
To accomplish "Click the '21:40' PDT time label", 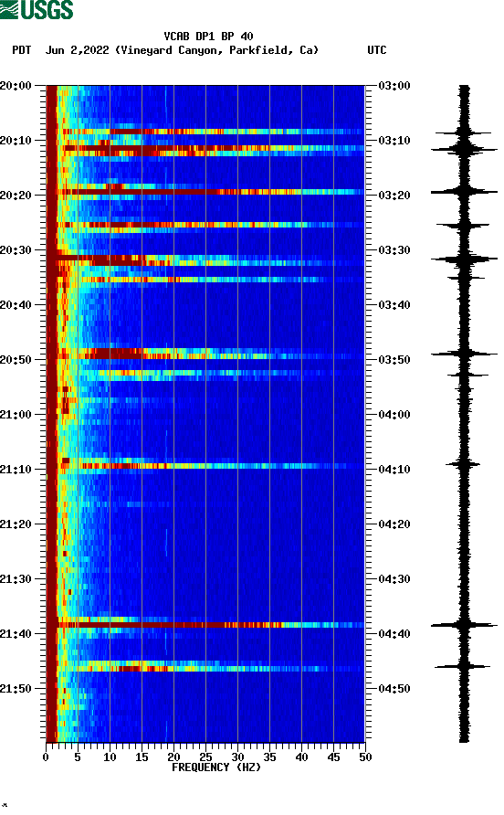I will point(16,634).
